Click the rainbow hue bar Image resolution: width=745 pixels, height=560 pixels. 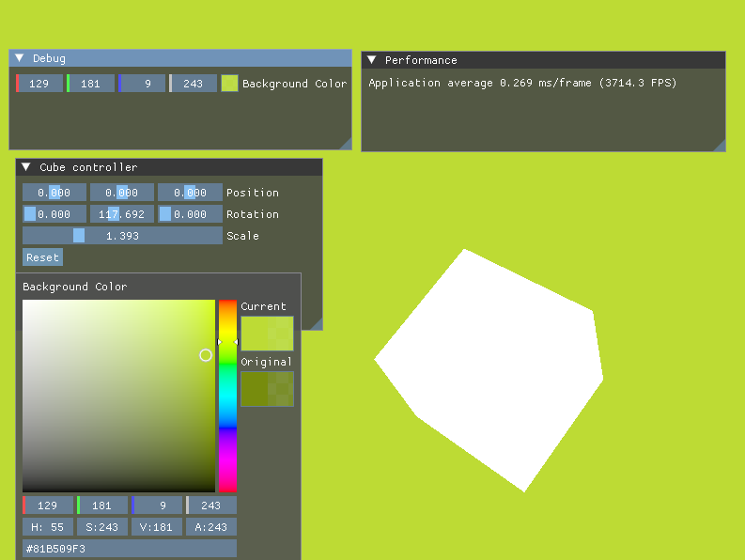[x=227, y=396]
